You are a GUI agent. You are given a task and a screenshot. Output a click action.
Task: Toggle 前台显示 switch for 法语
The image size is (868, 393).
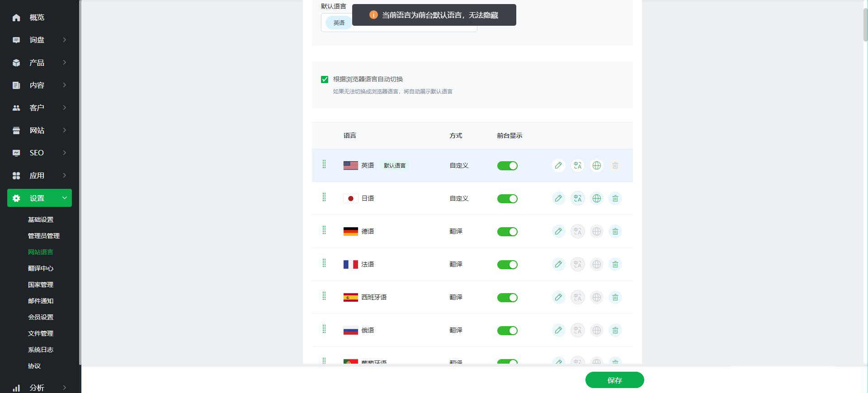(x=507, y=265)
